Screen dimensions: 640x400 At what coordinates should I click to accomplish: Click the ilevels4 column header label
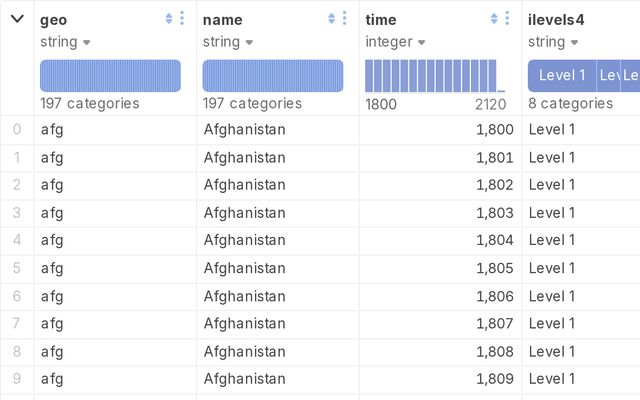coord(557,19)
